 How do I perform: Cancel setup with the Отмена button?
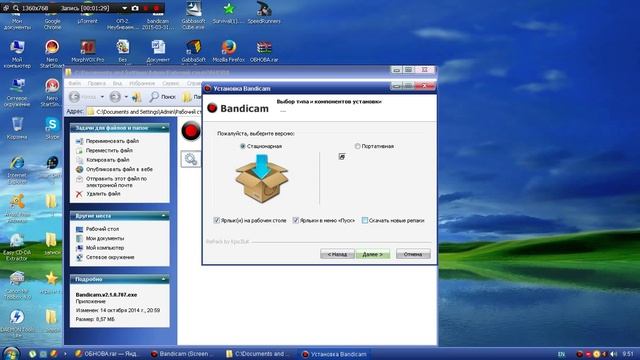(413, 254)
